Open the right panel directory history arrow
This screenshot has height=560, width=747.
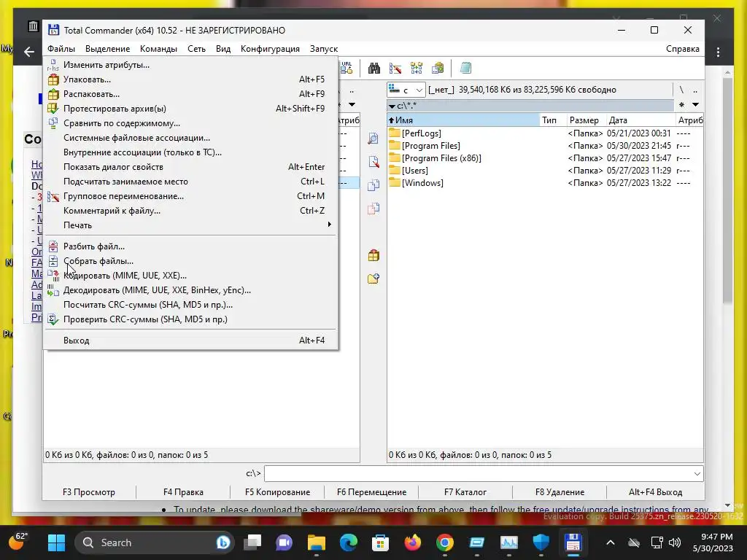click(x=695, y=105)
